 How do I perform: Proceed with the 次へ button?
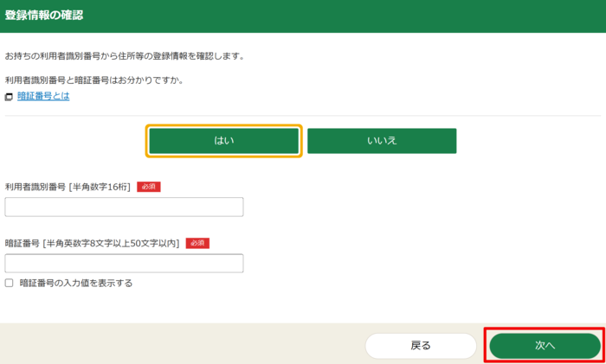pos(545,346)
